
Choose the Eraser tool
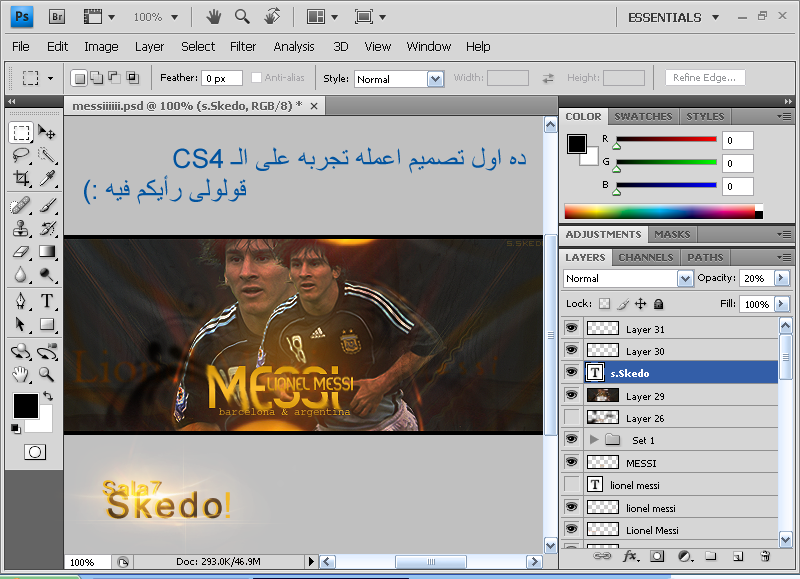click(21, 251)
